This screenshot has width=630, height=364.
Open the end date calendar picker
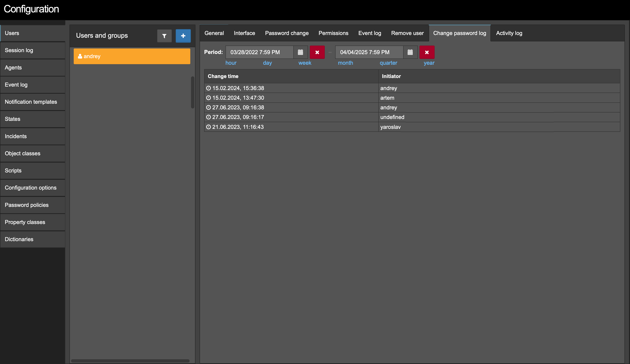pos(410,52)
